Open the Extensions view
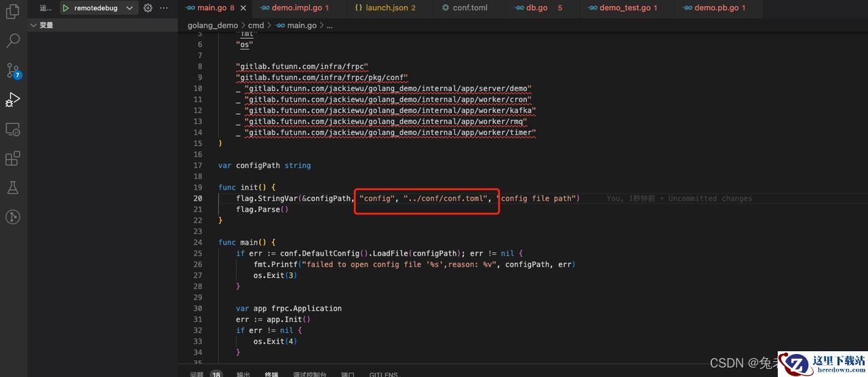This screenshot has height=377, width=868. (13, 158)
